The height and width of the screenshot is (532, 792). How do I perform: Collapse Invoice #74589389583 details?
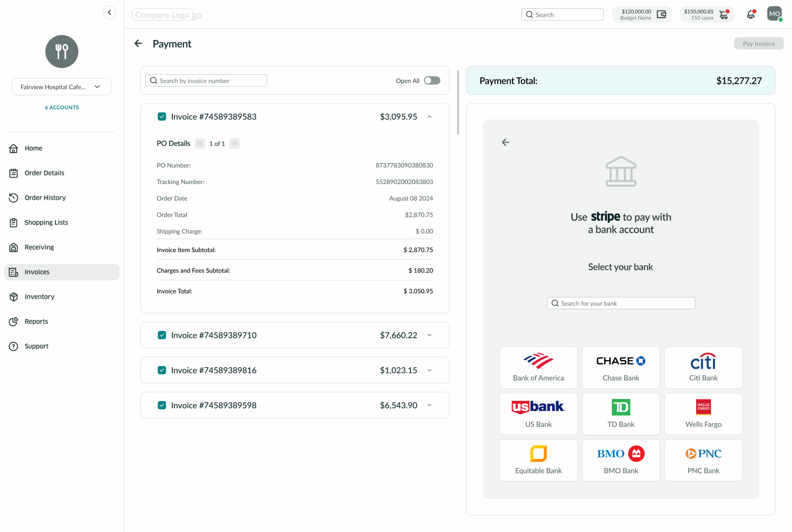429,117
